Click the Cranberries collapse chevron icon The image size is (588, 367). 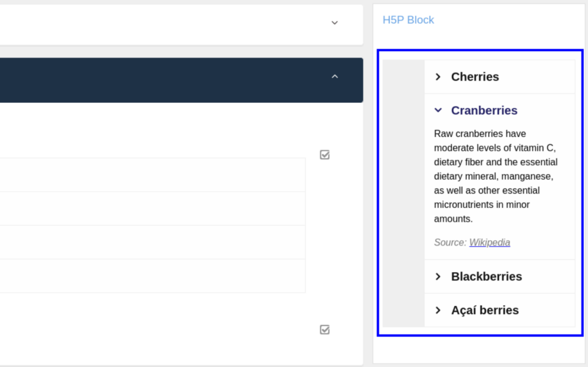pyautogui.click(x=439, y=111)
